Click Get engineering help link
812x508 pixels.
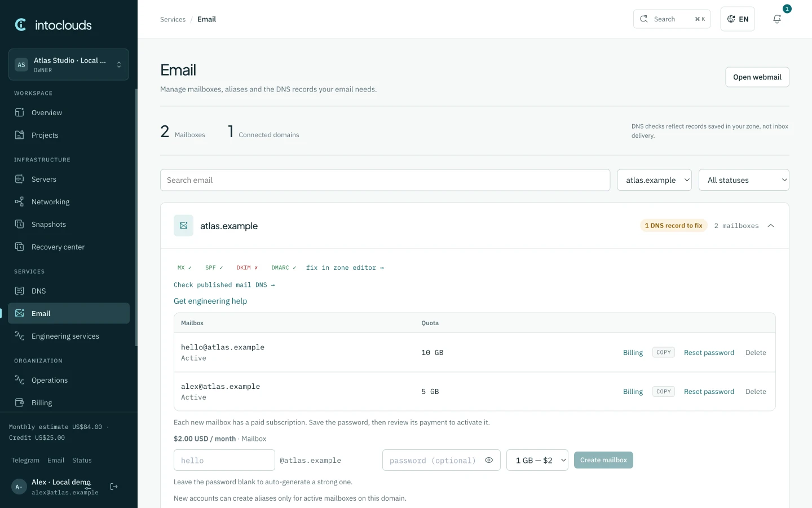pos(210,301)
